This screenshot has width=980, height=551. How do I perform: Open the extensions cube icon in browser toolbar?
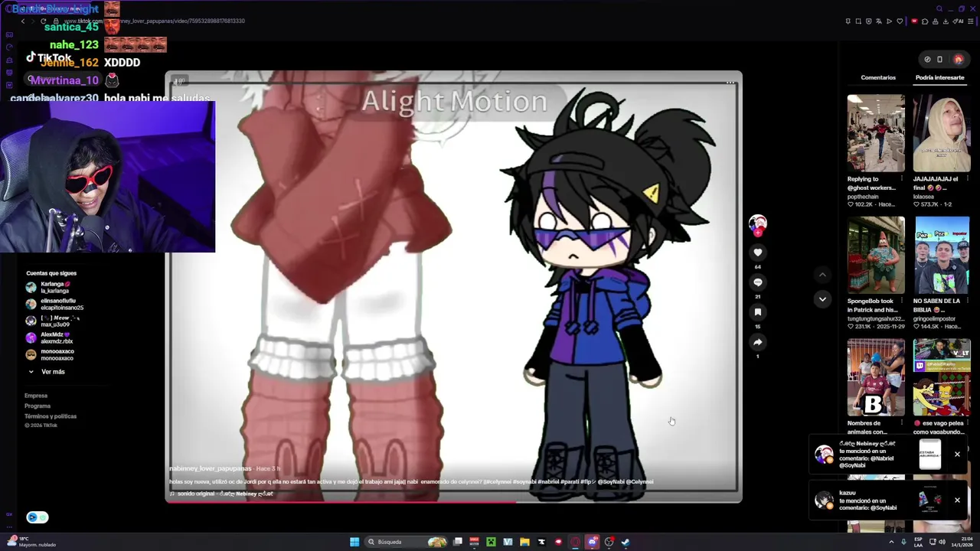tap(925, 21)
